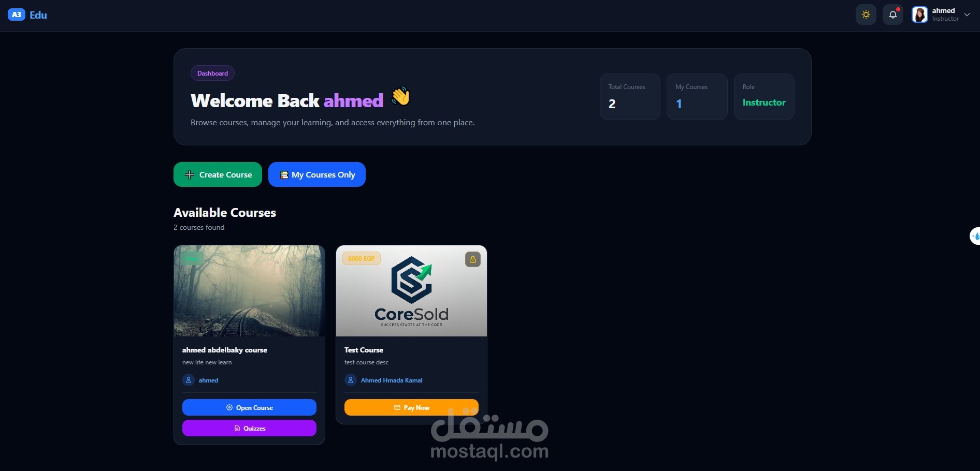Click the Dashboard badge

click(212, 73)
